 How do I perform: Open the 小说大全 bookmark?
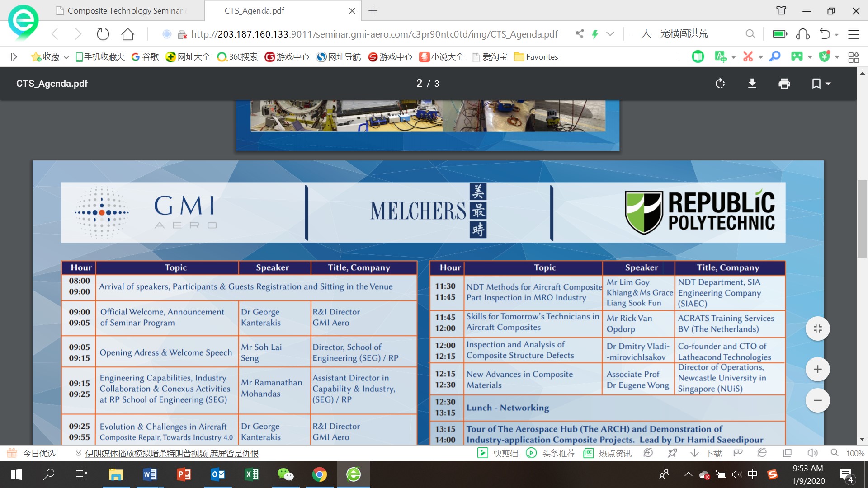442,57
